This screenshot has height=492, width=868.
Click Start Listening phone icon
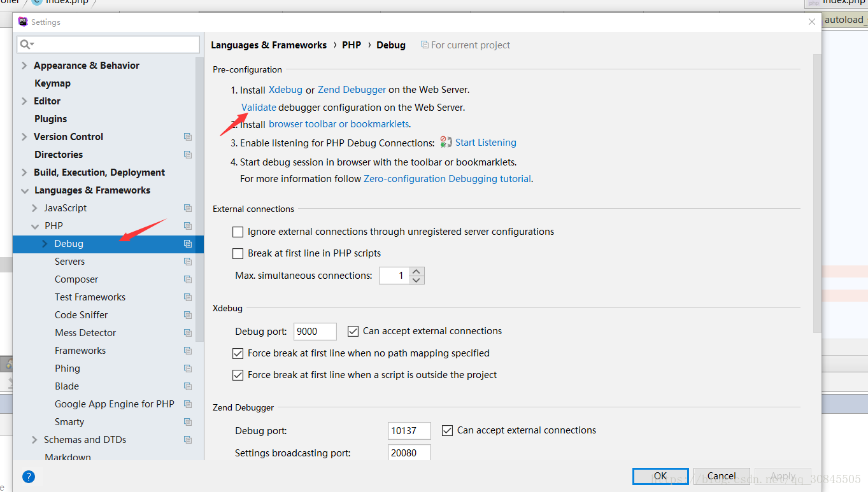pyautogui.click(x=446, y=143)
